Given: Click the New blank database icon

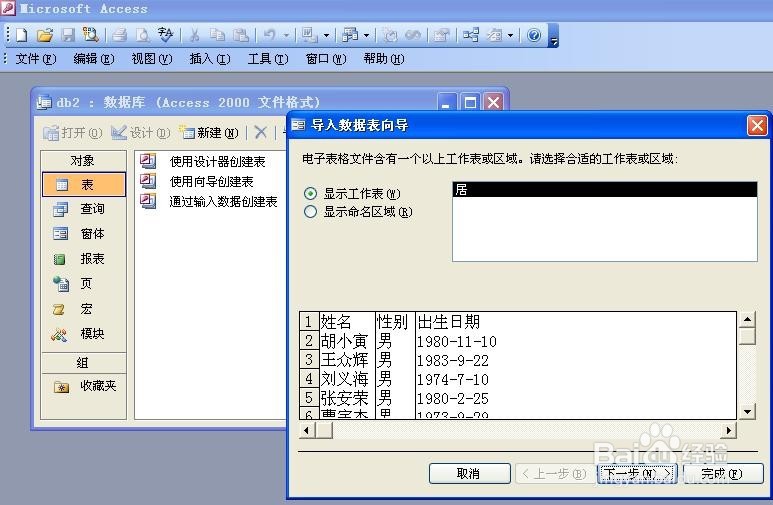Looking at the screenshot, I should pos(22,35).
